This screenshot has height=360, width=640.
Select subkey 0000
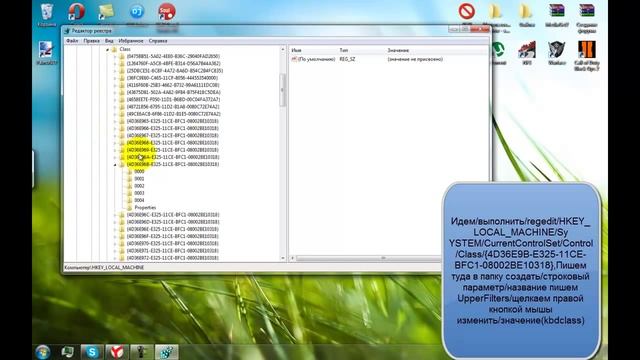(139, 171)
